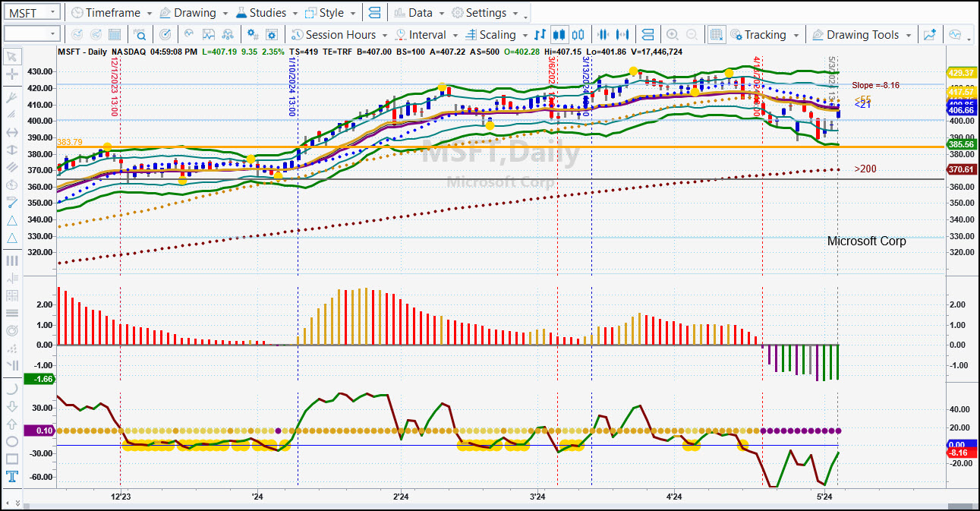Viewport: 980px width, 511px height.
Task: Click the -1.66 green histogram value label
Action: click(38, 379)
